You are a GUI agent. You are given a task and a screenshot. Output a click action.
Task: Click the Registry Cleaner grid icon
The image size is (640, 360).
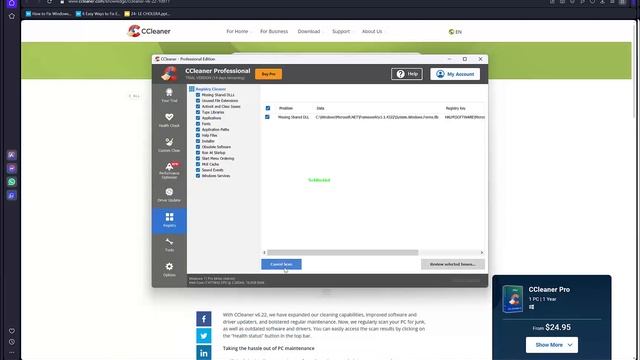coord(191,89)
